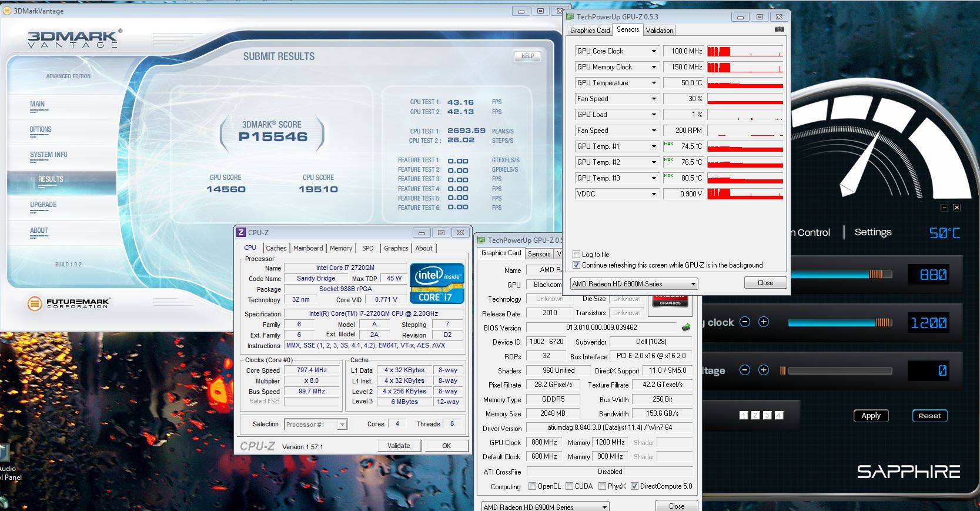
Task: Click the voltage slider in TriXX
Action: pyautogui.click(x=836, y=370)
